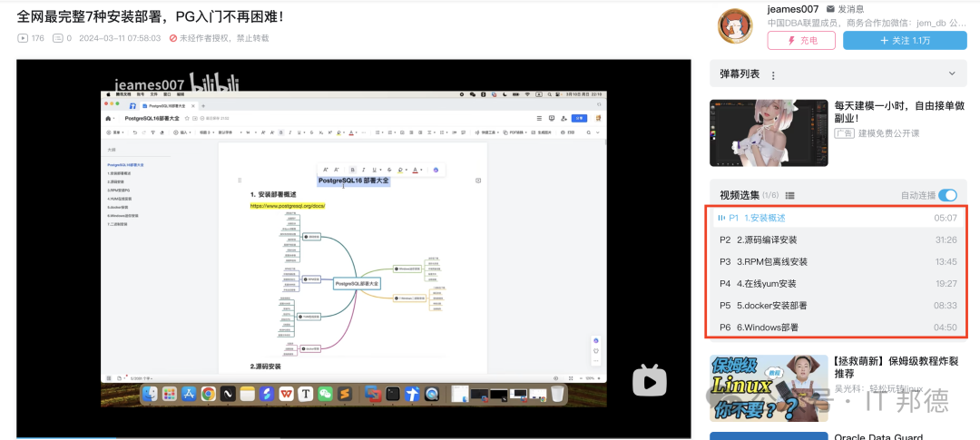Image resolution: width=980 pixels, height=440 pixels.
Task: Click the play count icon under title
Action: [x=23, y=38]
